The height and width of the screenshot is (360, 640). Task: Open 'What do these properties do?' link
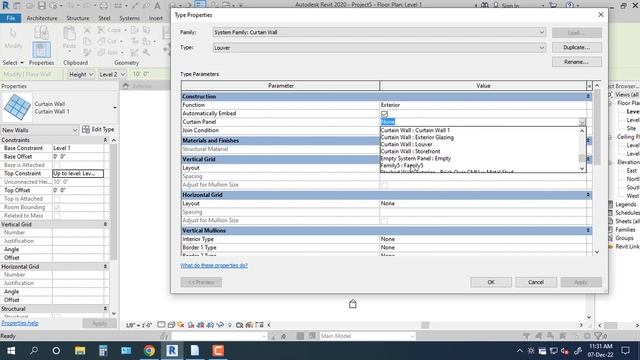click(214, 265)
